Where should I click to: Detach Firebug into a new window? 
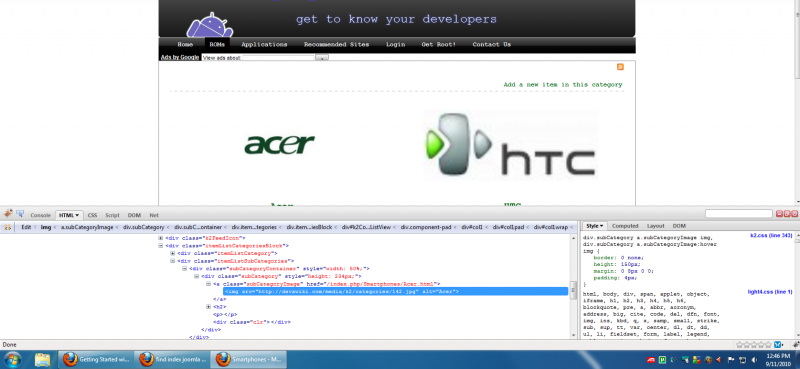click(x=787, y=213)
